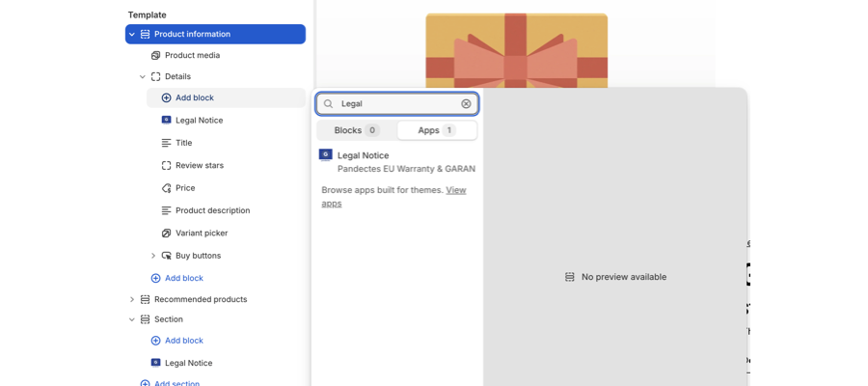Click the Price tag icon

[x=166, y=188]
